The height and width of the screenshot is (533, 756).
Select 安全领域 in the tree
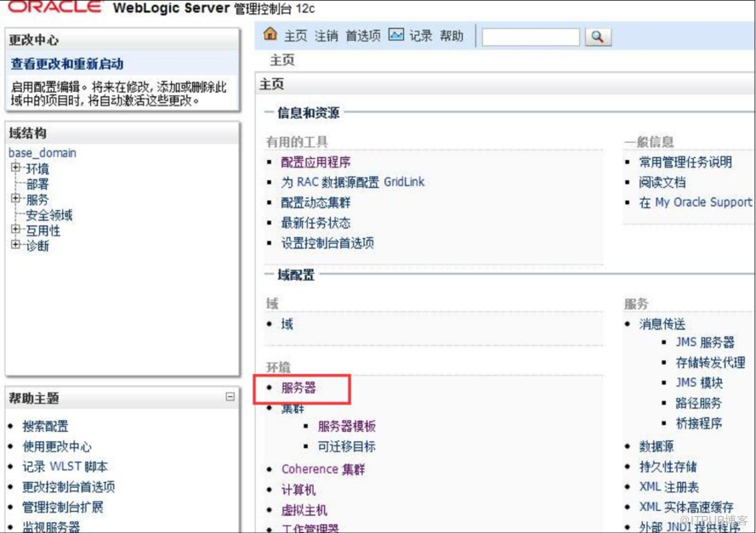tap(49, 215)
